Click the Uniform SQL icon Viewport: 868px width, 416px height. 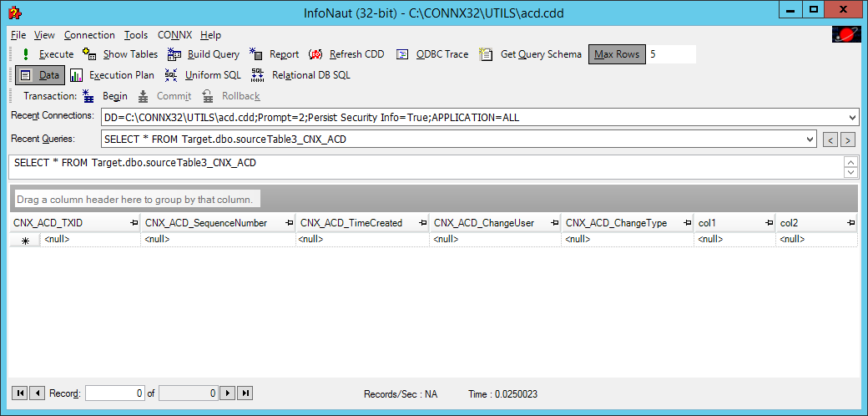[x=171, y=75]
